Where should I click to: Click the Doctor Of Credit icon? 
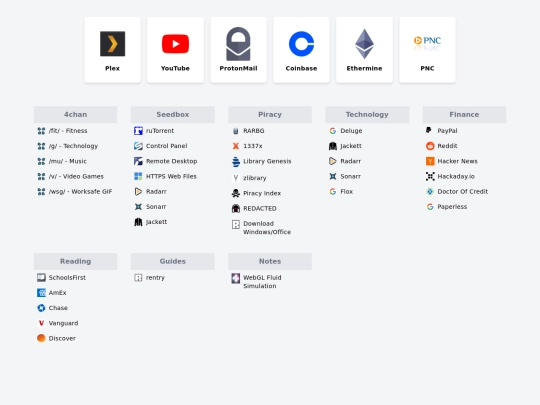tap(430, 191)
